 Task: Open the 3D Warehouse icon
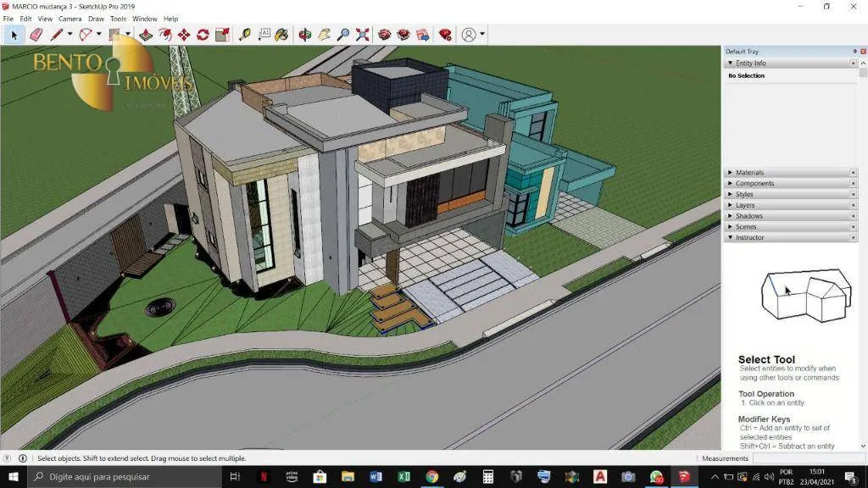point(385,35)
